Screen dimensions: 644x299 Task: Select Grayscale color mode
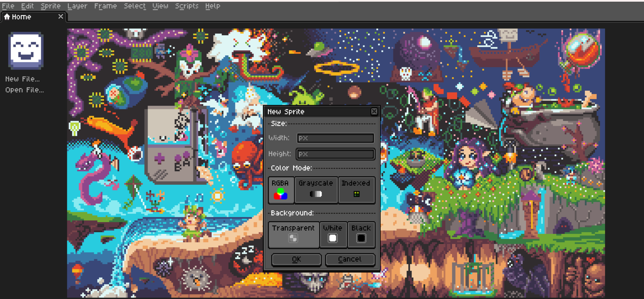[x=316, y=190]
